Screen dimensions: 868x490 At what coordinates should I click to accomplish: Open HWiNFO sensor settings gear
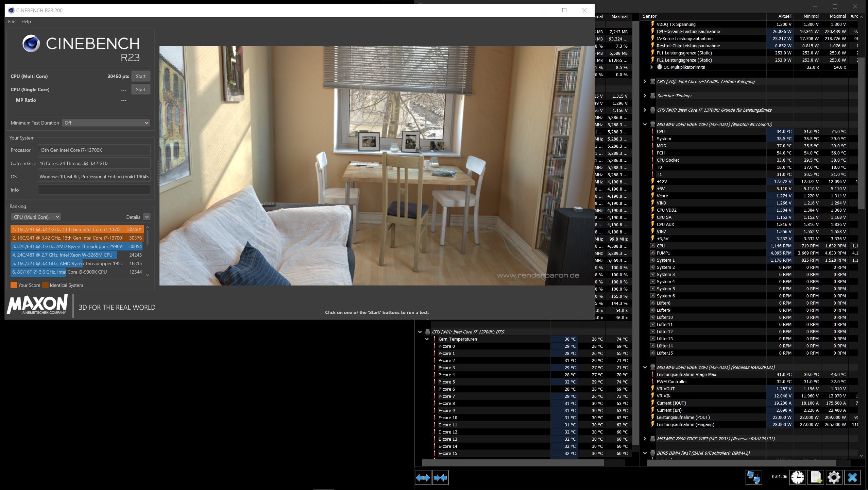tap(834, 477)
